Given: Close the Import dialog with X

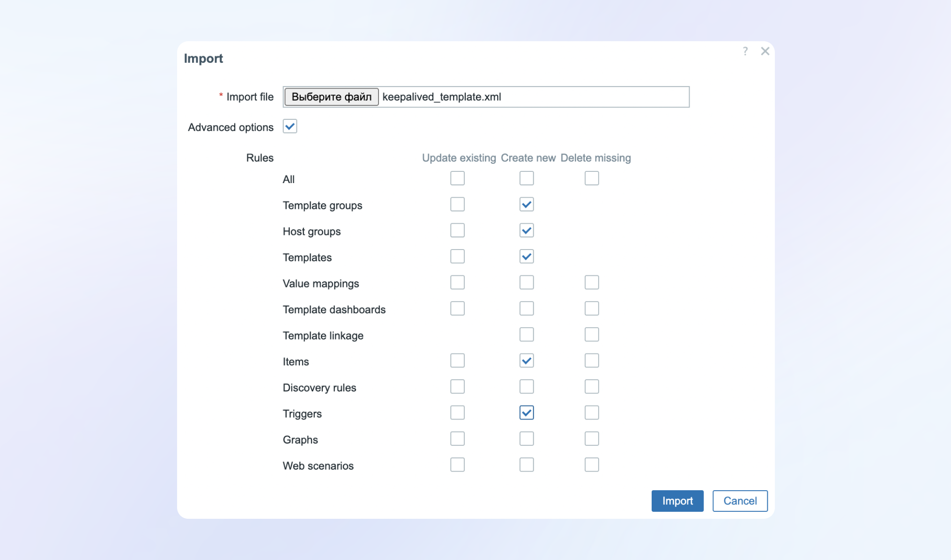Looking at the screenshot, I should (765, 51).
